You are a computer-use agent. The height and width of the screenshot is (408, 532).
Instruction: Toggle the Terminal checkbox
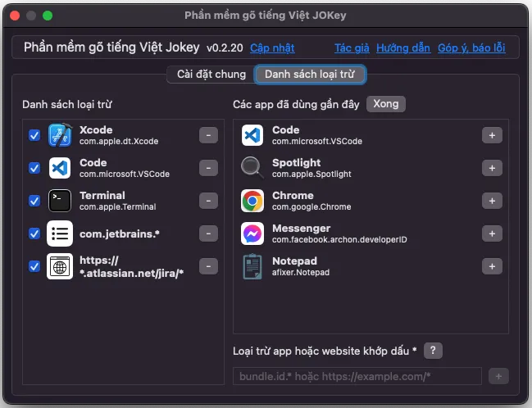[34, 201]
